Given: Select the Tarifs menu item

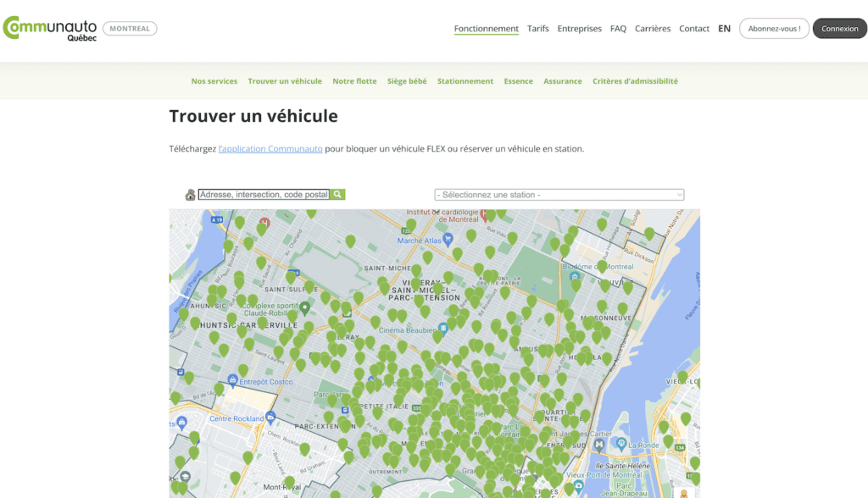Looking at the screenshot, I should [x=538, y=28].
